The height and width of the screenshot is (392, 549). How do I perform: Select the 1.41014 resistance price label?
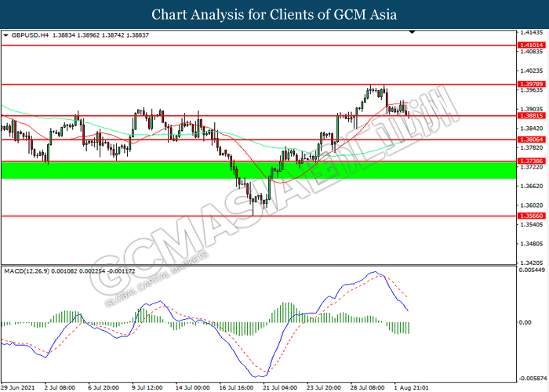[x=531, y=45]
